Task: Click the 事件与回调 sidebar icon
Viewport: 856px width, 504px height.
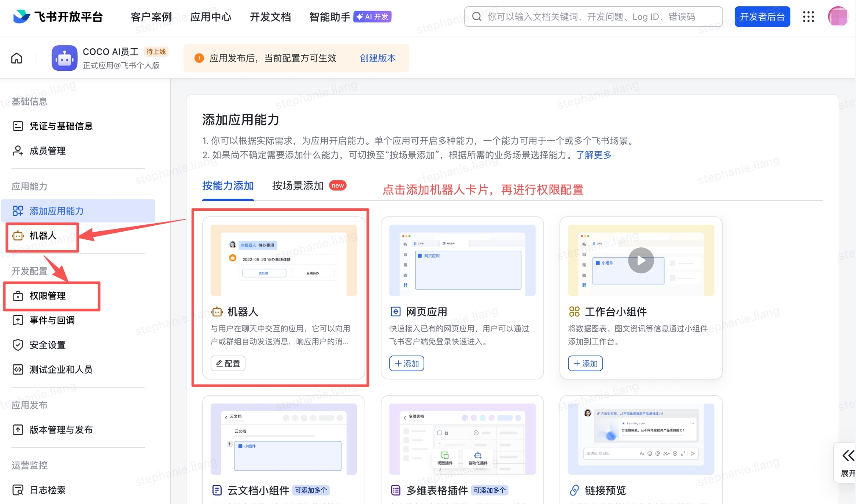Action: click(18, 321)
